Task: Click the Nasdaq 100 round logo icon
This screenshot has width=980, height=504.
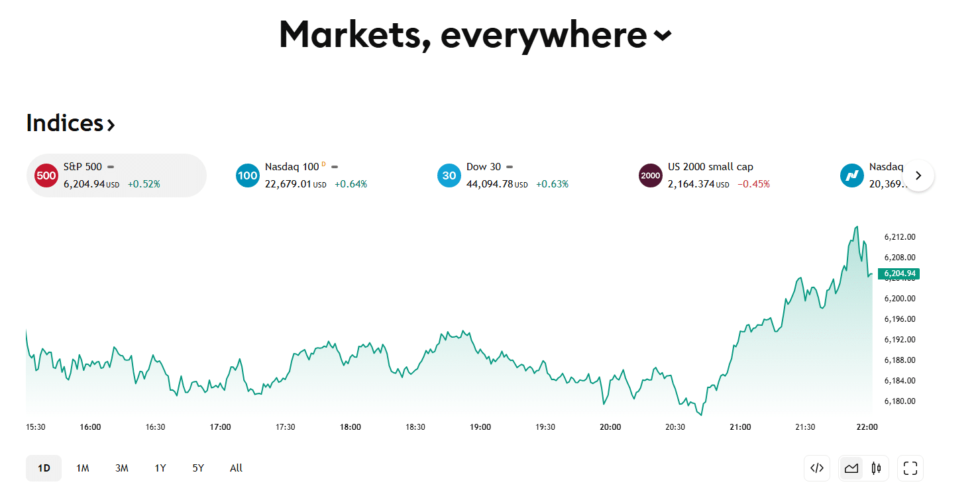Action: coord(247,176)
